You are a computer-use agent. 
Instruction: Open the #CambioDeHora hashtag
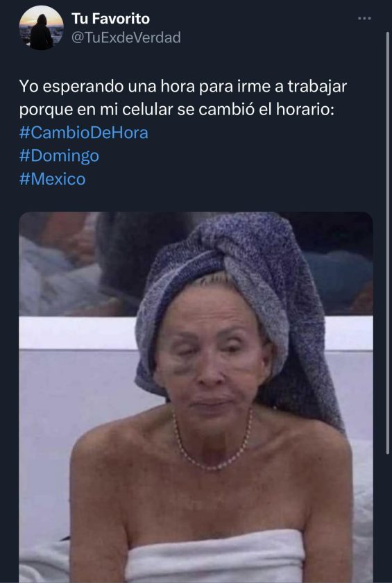tap(83, 133)
